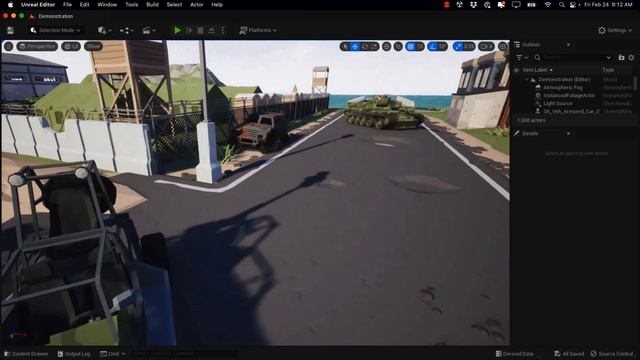640x360 pixels.
Task: Choose the Select objects tool in viewport
Action: [345, 47]
